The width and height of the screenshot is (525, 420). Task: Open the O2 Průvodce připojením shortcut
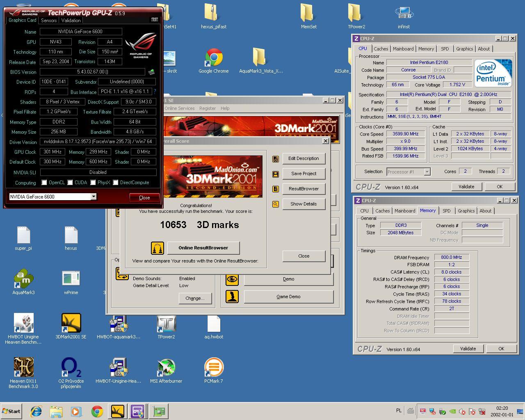point(71,373)
